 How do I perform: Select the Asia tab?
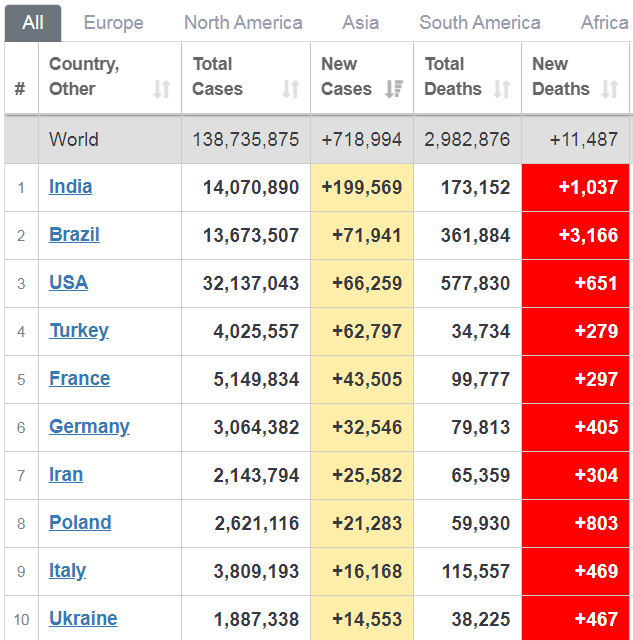pyautogui.click(x=360, y=22)
